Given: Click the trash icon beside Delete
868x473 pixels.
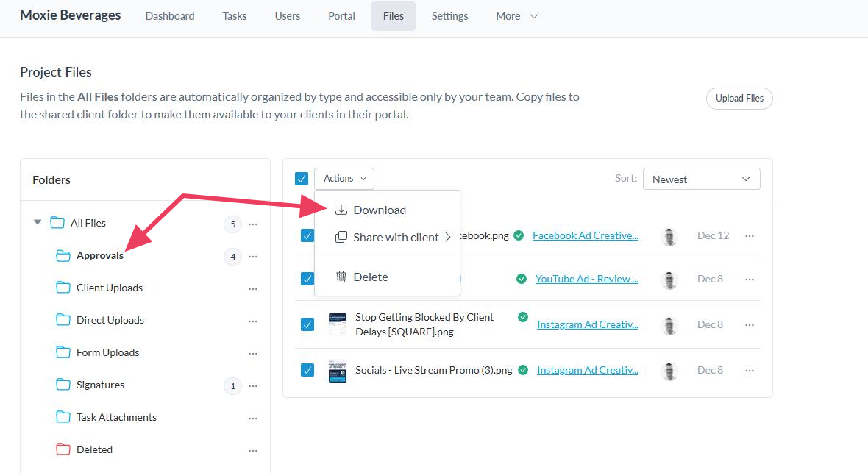Looking at the screenshot, I should point(341,277).
